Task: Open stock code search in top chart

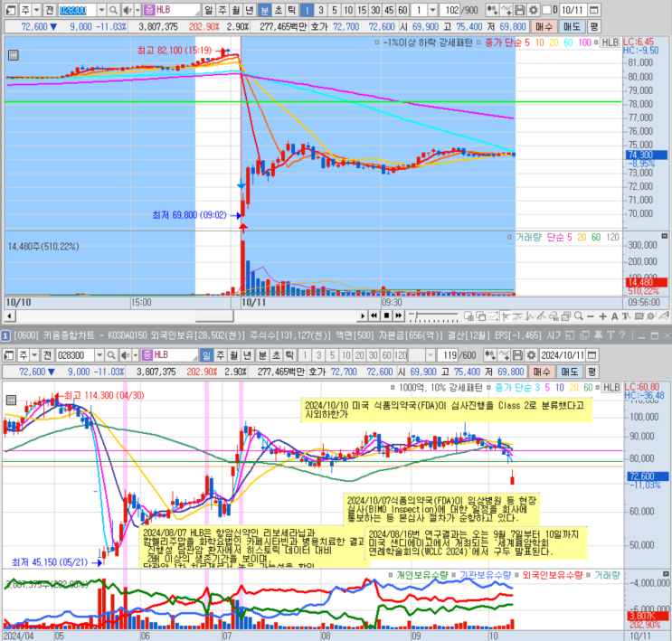Action: (x=113, y=10)
